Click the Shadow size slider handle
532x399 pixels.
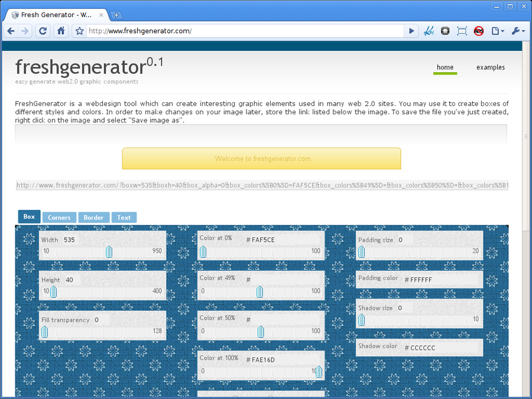[361, 320]
